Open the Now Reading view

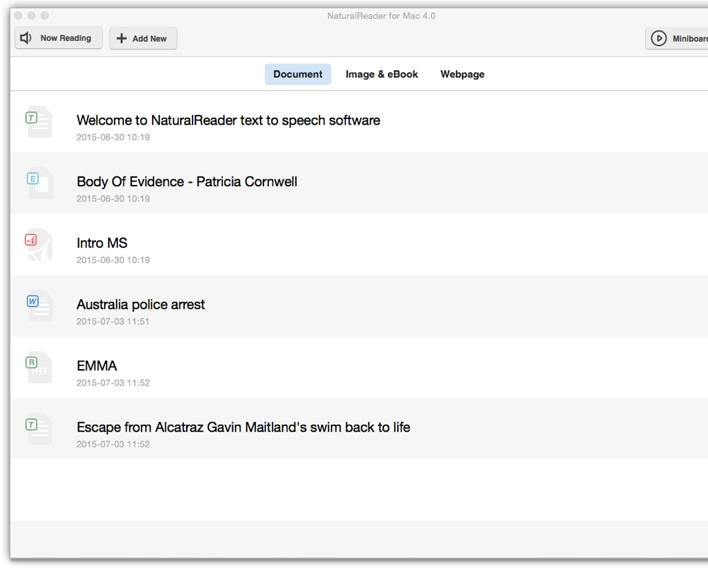[59, 38]
